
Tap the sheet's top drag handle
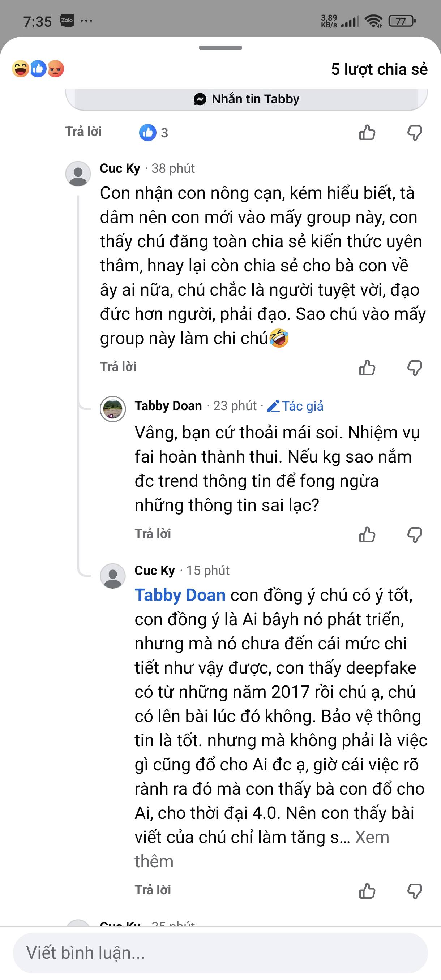click(220, 48)
